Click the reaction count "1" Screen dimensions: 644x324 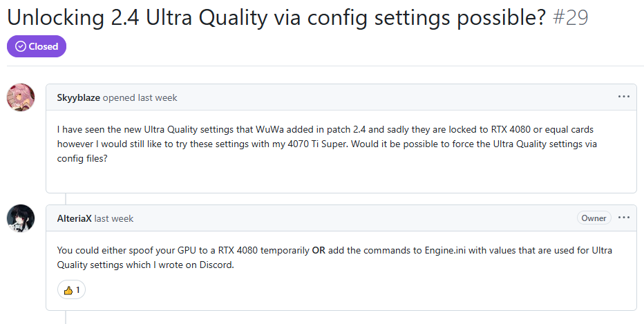78,290
